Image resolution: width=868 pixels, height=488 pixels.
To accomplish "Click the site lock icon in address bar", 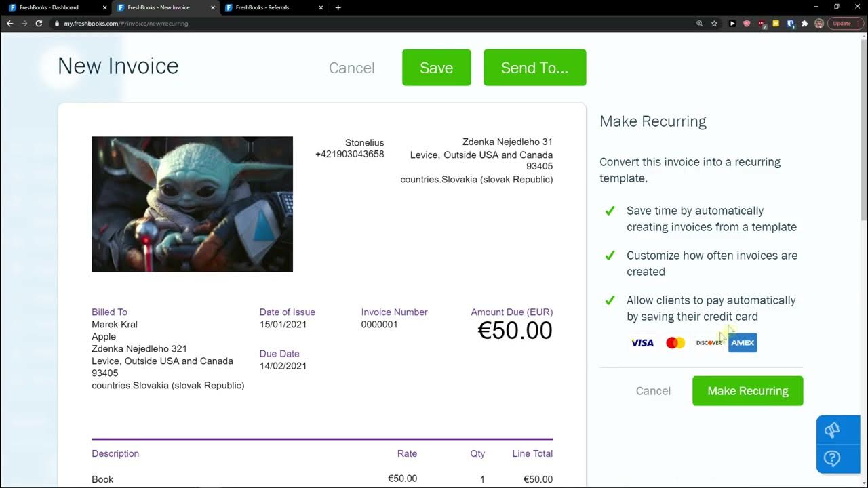I will tap(57, 24).
